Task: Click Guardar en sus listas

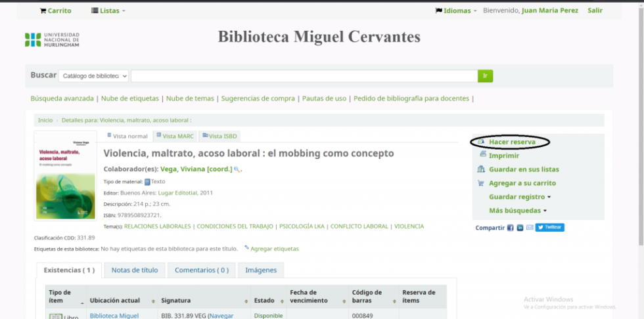Action: pyautogui.click(x=524, y=169)
